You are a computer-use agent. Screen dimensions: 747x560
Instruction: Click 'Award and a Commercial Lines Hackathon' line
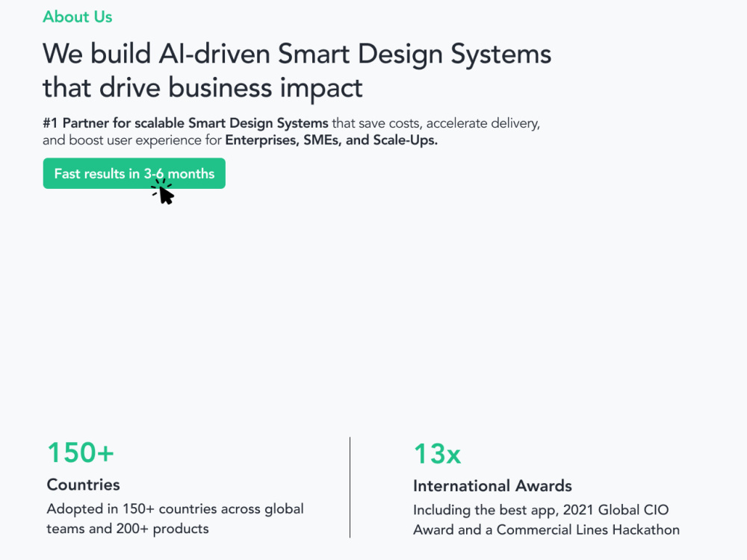point(547,530)
